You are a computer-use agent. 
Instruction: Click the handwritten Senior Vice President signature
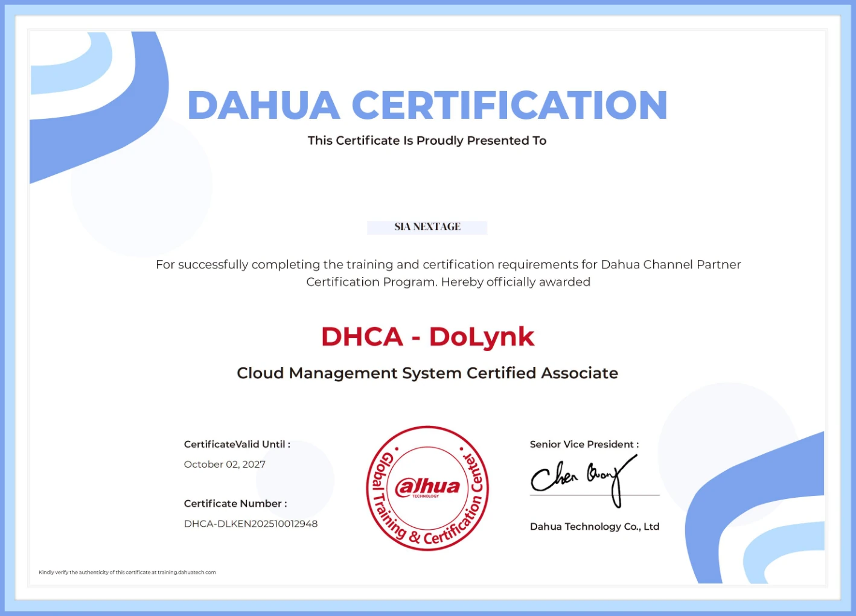(x=584, y=480)
